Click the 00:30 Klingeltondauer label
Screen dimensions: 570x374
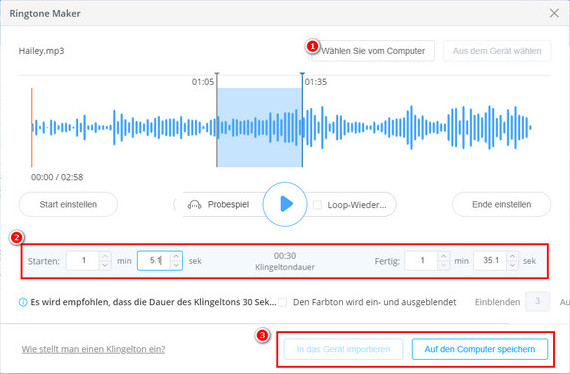pos(285,261)
